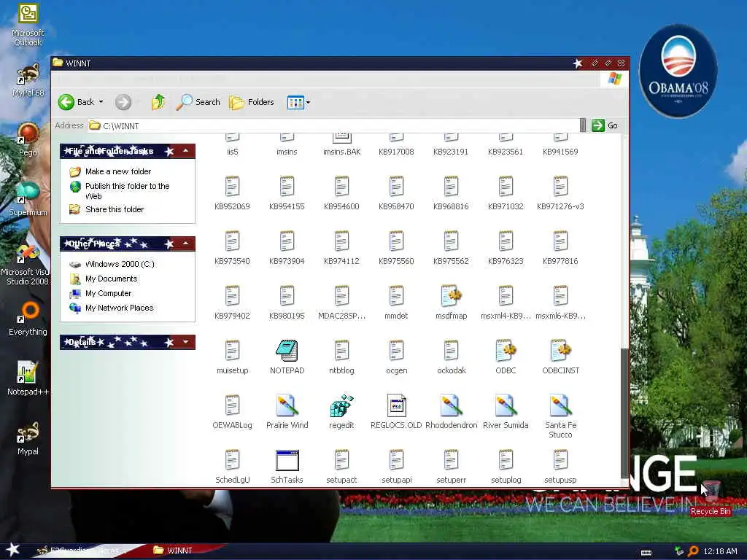Click the Start star button on taskbar
Image resolution: width=747 pixels, height=560 pixels.
point(13,550)
